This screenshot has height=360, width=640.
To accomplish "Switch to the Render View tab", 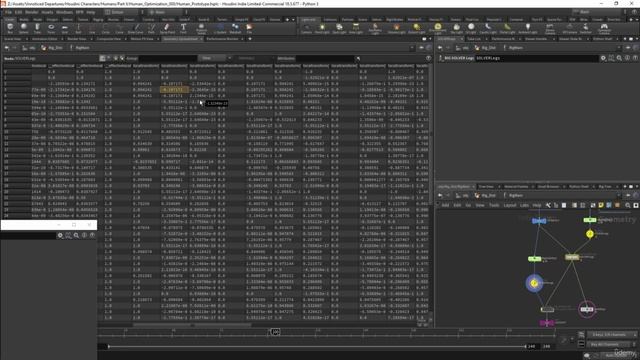I will coord(77,39).
